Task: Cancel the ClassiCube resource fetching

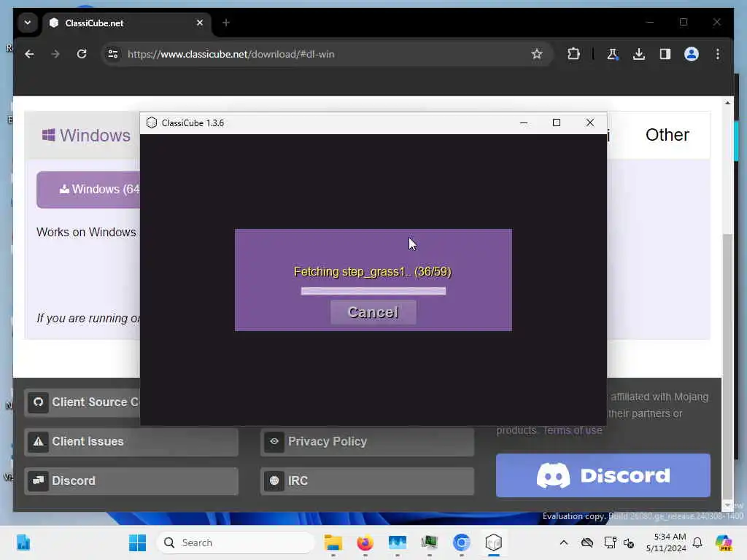Action: [x=373, y=312]
